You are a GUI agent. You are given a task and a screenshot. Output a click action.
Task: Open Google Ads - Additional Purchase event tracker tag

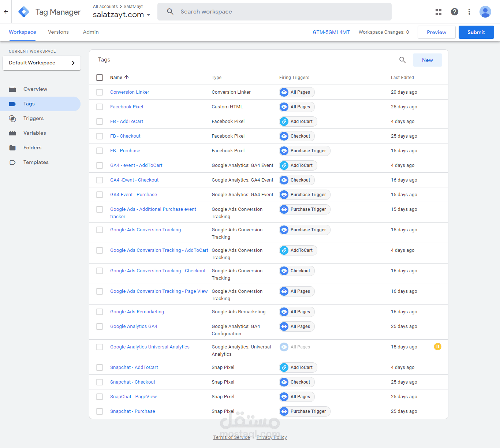[x=153, y=213]
